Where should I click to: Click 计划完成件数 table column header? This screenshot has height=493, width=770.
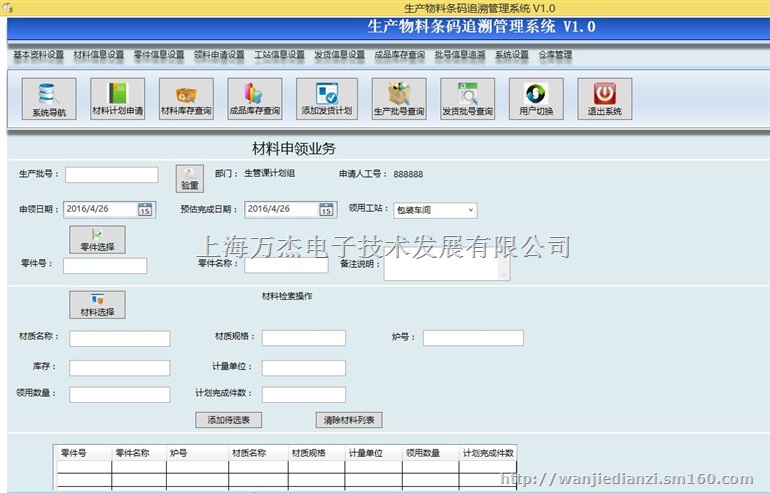click(x=488, y=453)
